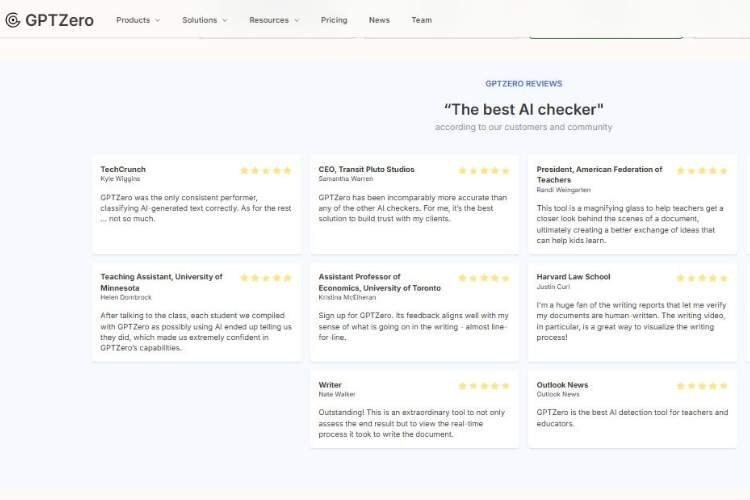
Task: Click star rating on American Federation of Teachers review
Action: [x=702, y=171]
